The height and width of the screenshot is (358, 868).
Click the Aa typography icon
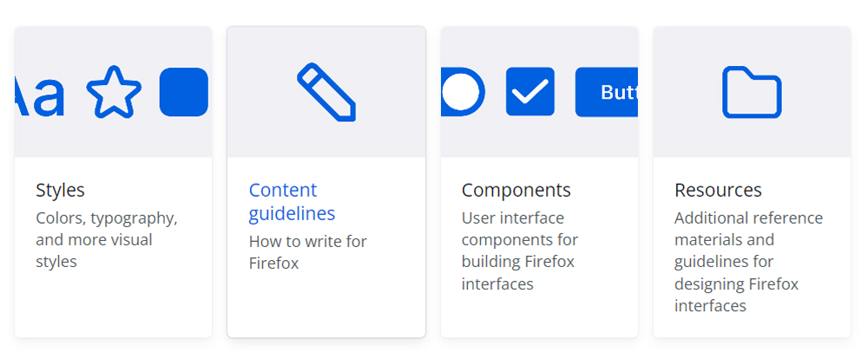40,94
